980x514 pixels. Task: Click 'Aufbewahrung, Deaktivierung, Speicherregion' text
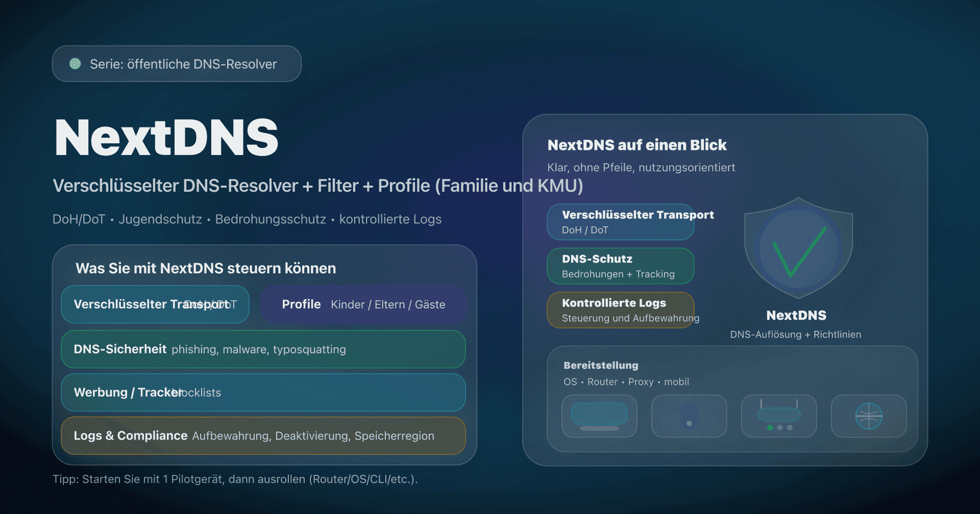(313, 436)
